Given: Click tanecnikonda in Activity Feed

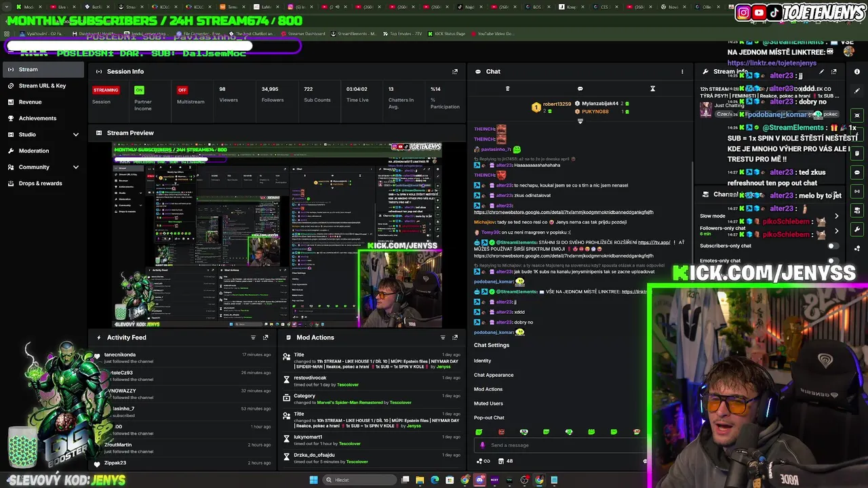Looking at the screenshot, I should [120, 354].
